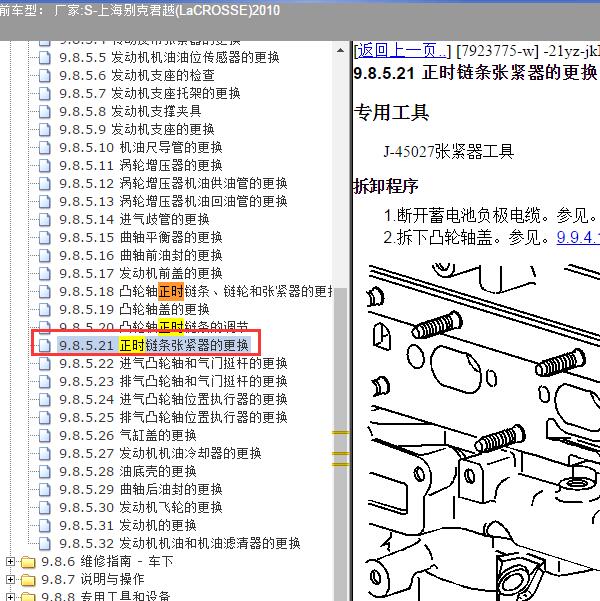Screen dimensions: 600x601
Task: Follow the 9.9.4 reference link for 凸轮轴盖
Action: (x=578, y=238)
